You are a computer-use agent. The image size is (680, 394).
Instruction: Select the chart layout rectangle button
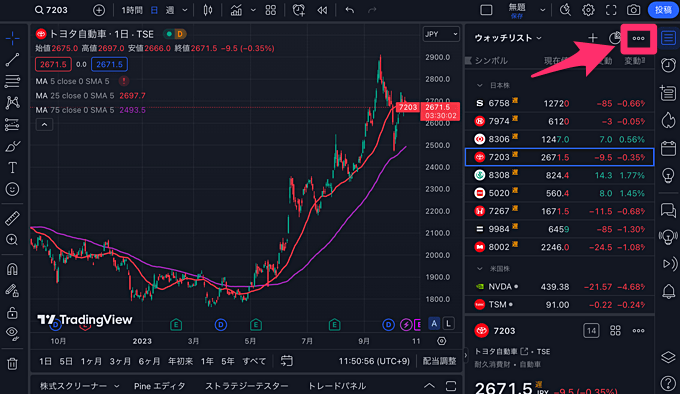click(x=486, y=10)
